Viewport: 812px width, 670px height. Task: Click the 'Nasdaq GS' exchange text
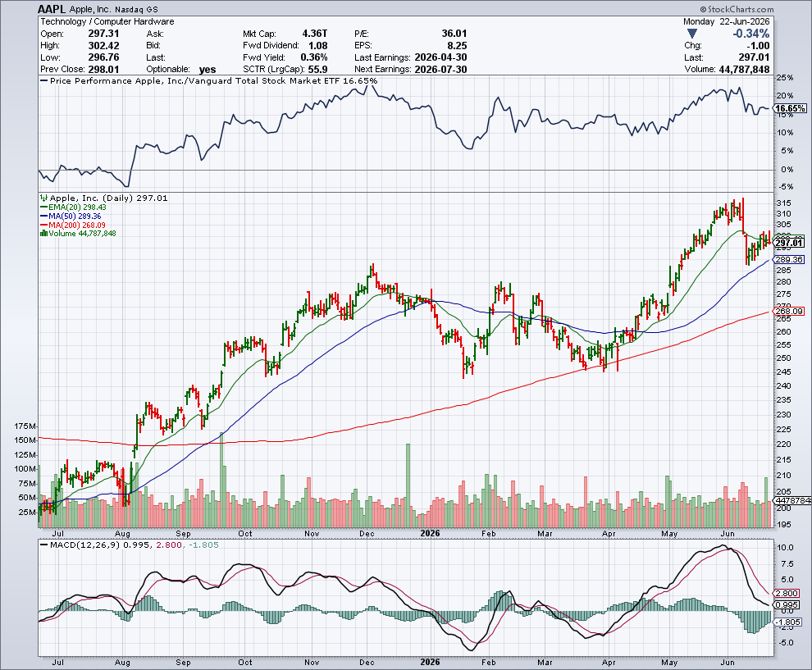[137, 10]
